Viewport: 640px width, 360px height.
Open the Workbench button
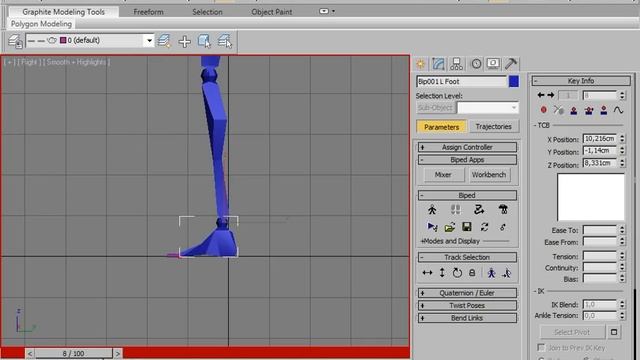489,175
